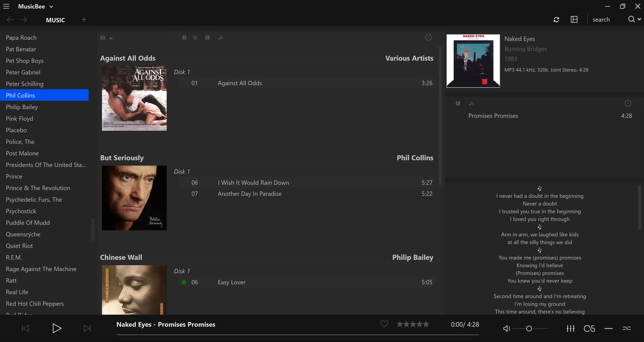Click the green playing indicator on Easy Lover
This screenshot has width=644, height=342.
[x=184, y=282]
